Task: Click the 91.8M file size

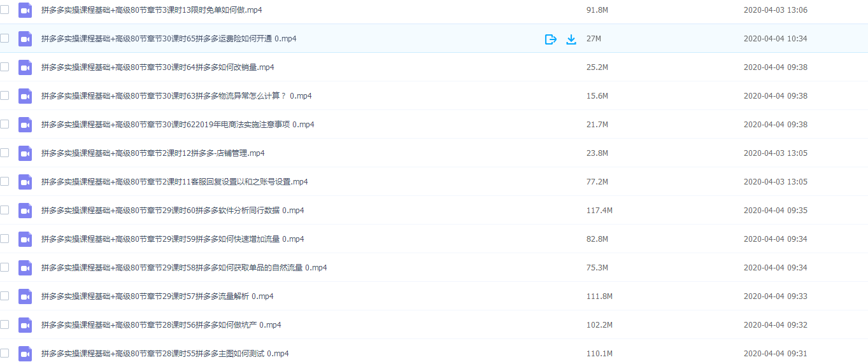Action: pos(597,10)
